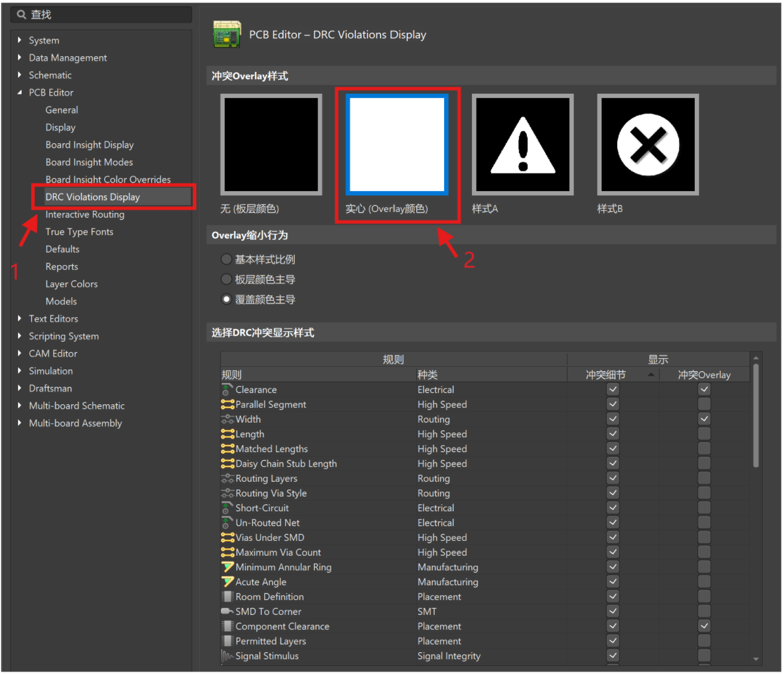This screenshot has width=784, height=674.
Task: Open the General preferences page
Action: click(x=62, y=110)
